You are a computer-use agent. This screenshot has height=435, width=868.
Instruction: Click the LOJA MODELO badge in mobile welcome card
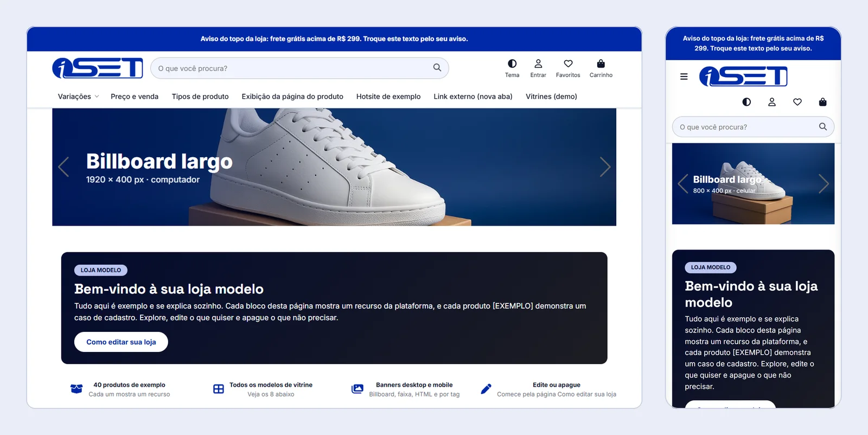[711, 267]
